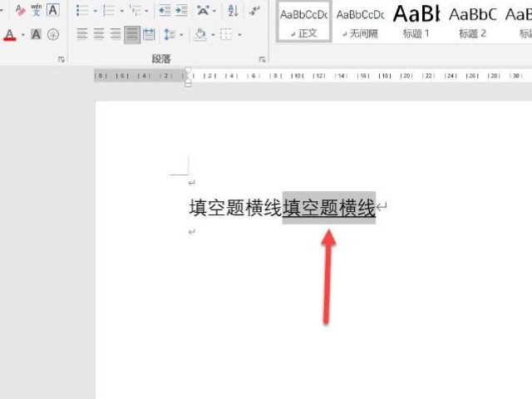The image size is (532, 399).
Task: Open the Asian Layout dropdown arrow
Action: (x=214, y=11)
